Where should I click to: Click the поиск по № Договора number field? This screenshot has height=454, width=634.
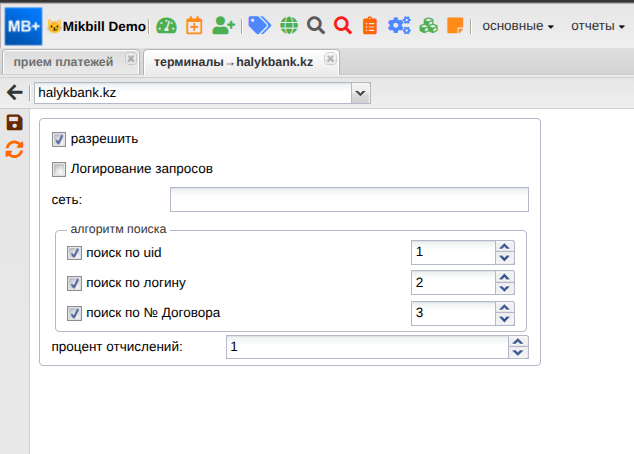453,313
